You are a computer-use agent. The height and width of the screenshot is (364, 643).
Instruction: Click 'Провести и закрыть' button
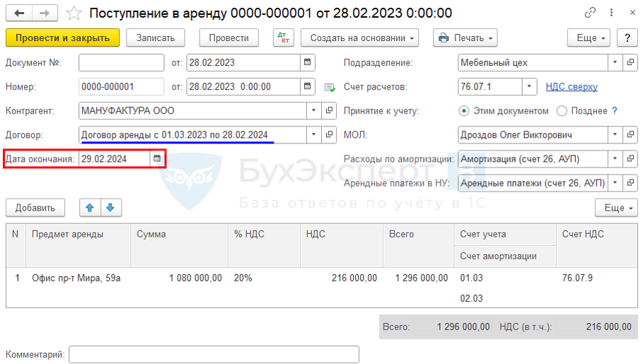click(x=62, y=38)
